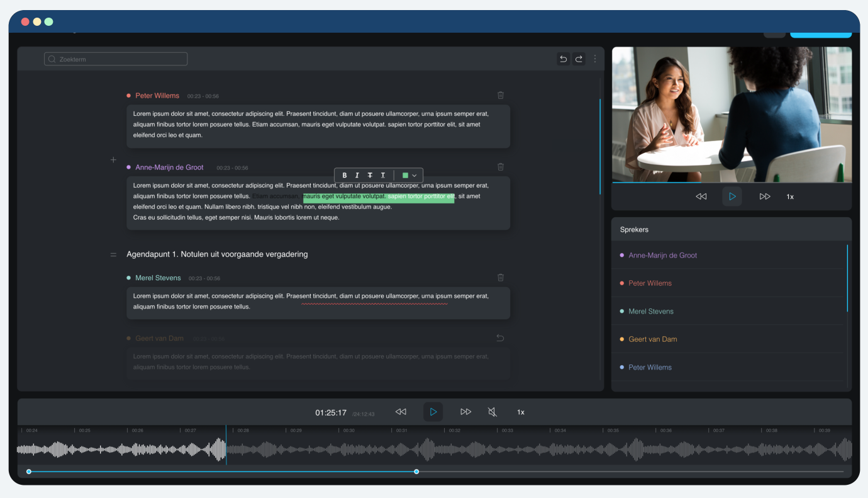Fast forward the video player
The width and height of the screenshot is (868, 498).
(765, 196)
